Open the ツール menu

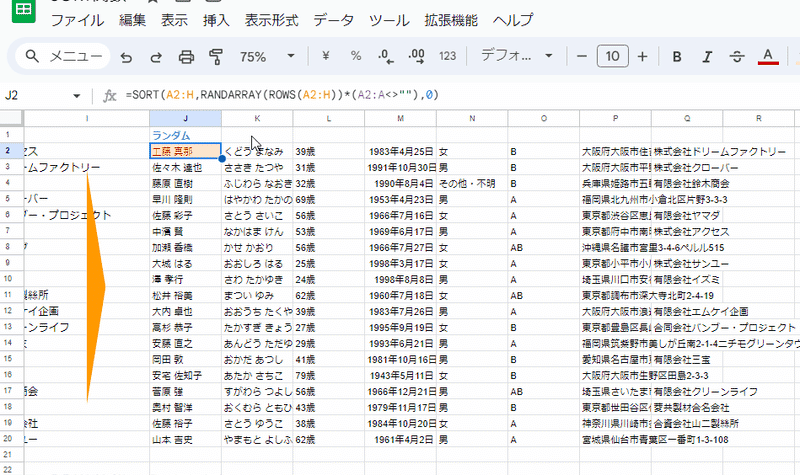389,20
